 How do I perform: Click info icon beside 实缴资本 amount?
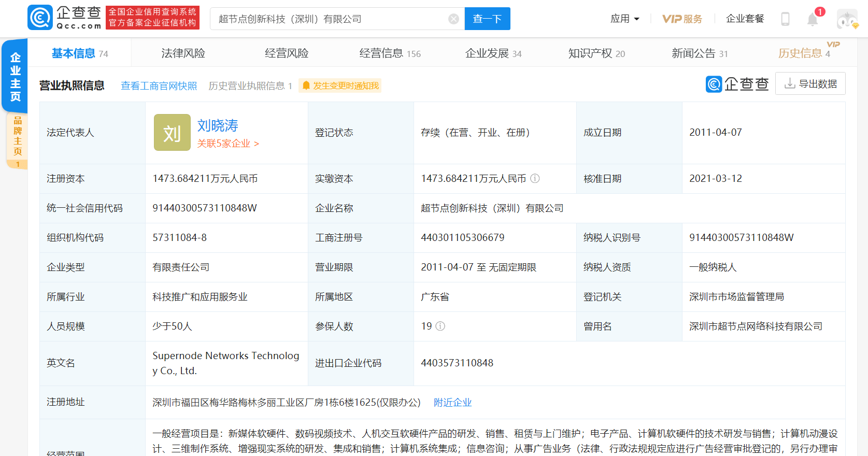tap(535, 178)
